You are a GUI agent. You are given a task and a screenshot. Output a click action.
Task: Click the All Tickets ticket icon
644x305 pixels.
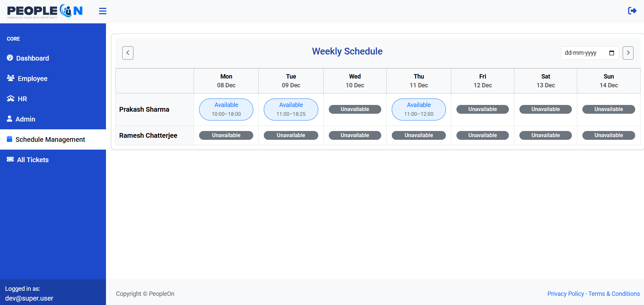10,159
